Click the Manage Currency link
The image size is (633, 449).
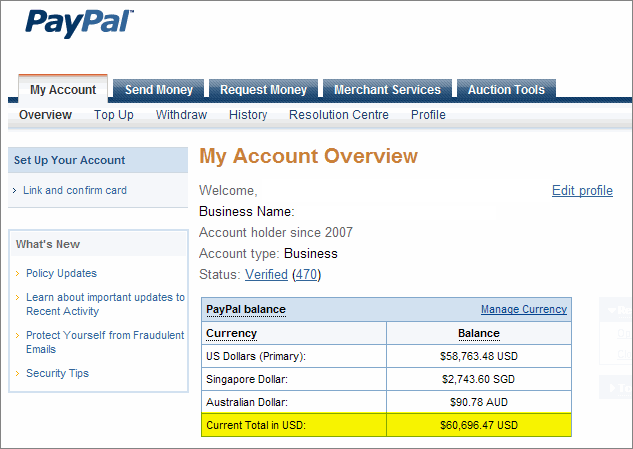coord(524,309)
